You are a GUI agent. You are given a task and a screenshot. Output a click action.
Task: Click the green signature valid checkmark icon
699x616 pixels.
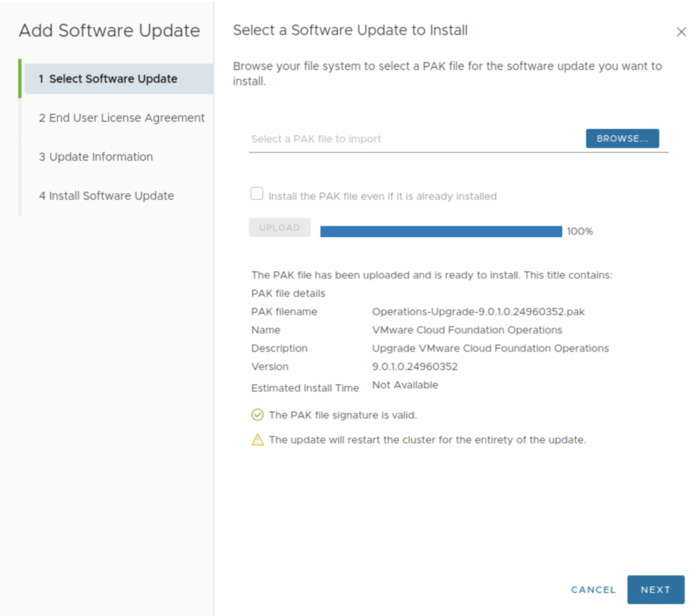pyautogui.click(x=257, y=415)
